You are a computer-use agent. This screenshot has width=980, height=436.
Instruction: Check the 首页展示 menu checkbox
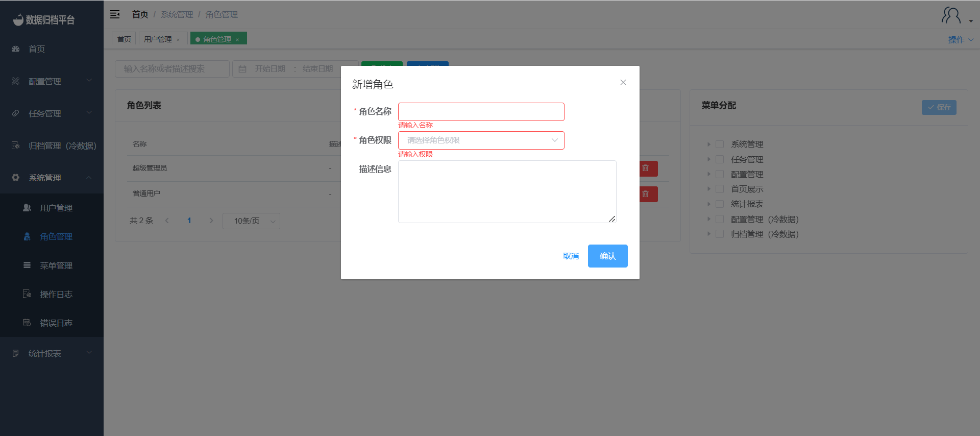[x=720, y=189]
